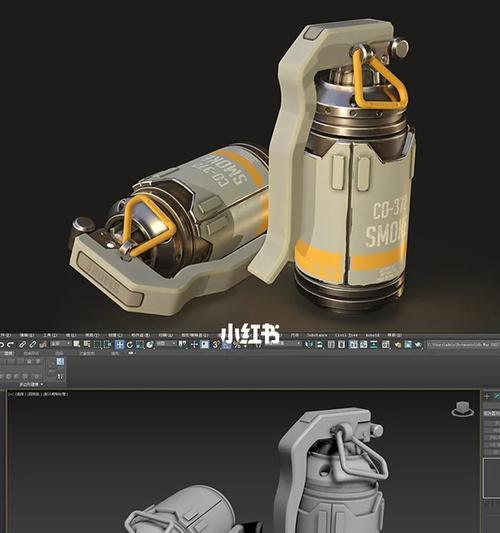500x533 pixels.
Task: Toggle the Scene Explorer icon
Action: (x=331, y=344)
